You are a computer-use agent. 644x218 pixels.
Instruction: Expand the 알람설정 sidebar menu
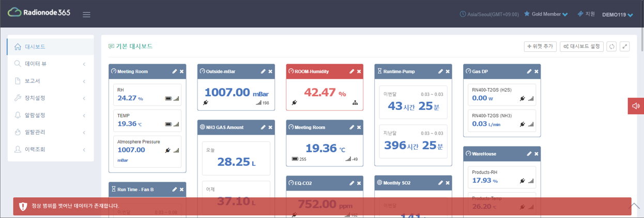[51, 115]
